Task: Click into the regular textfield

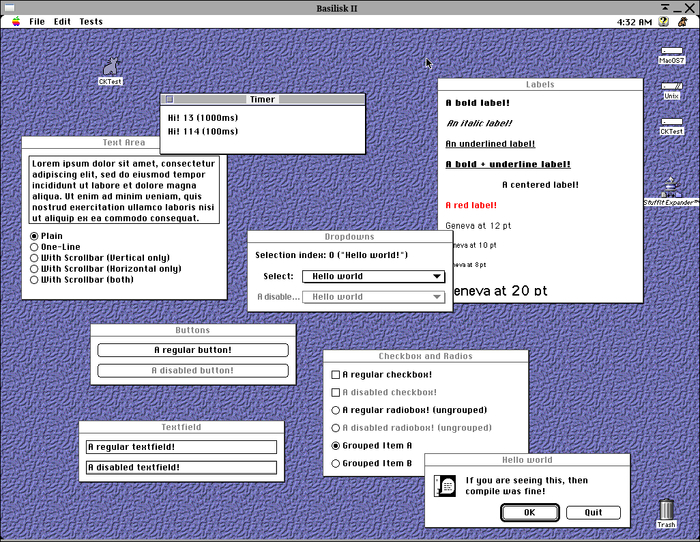Action: tap(181, 447)
